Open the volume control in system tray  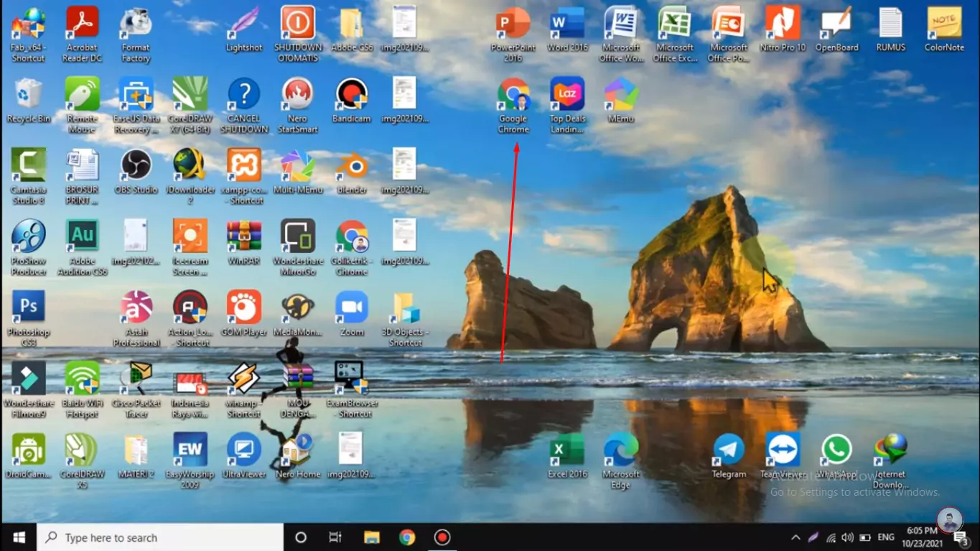pos(847,537)
